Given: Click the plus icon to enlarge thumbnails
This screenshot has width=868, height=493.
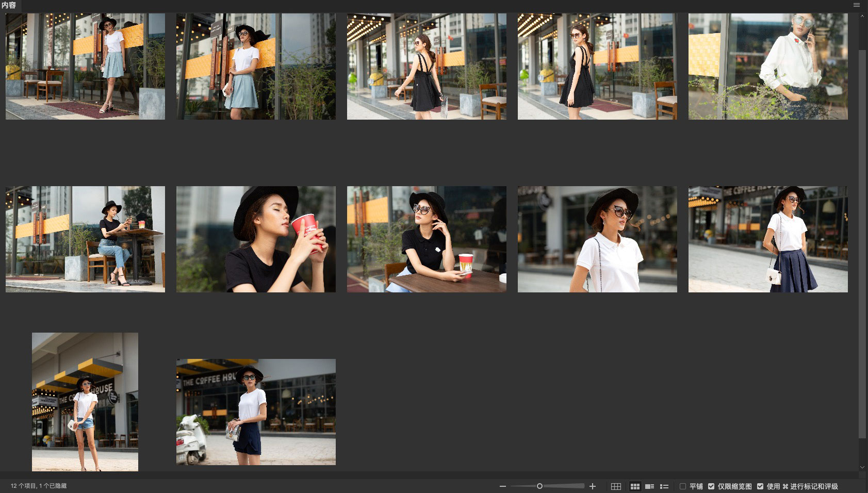Looking at the screenshot, I should pyautogui.click(x=593, y=486).
